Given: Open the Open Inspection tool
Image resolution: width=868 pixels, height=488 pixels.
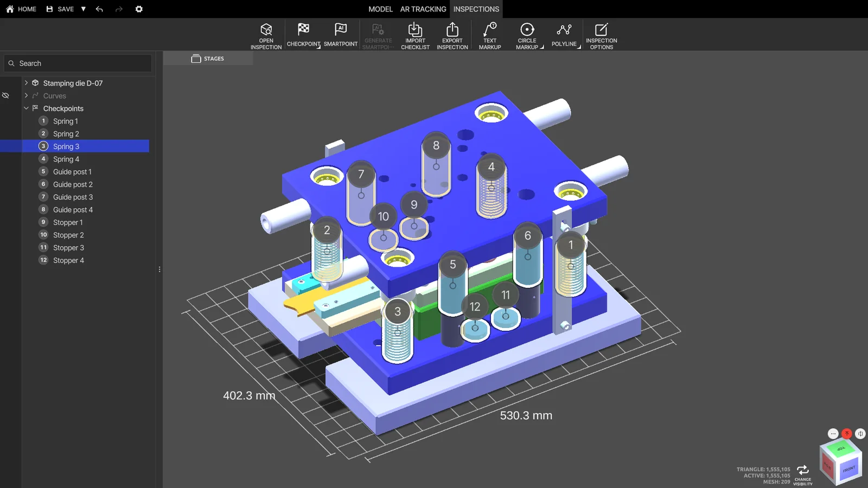Looking at the screenshot, I should [266, 36].
